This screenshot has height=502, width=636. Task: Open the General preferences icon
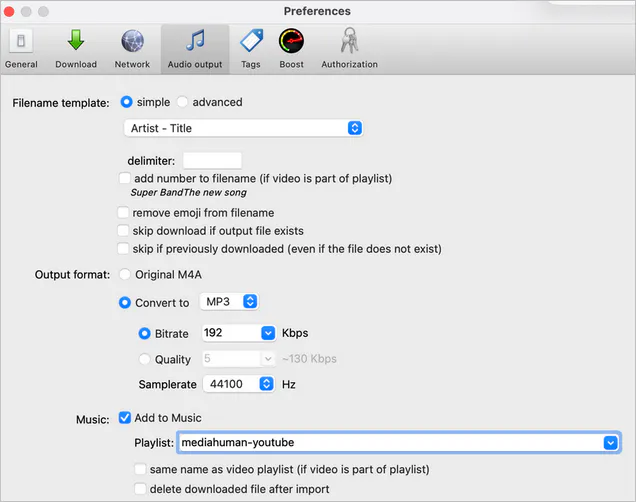pos(21,41)
